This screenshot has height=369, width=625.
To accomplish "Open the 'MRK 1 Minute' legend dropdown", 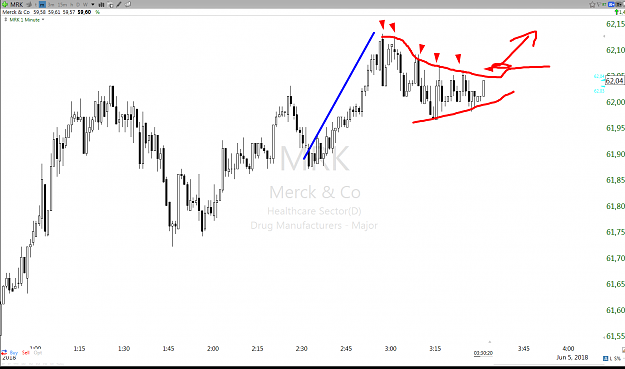I will click(x=43, y=20).
